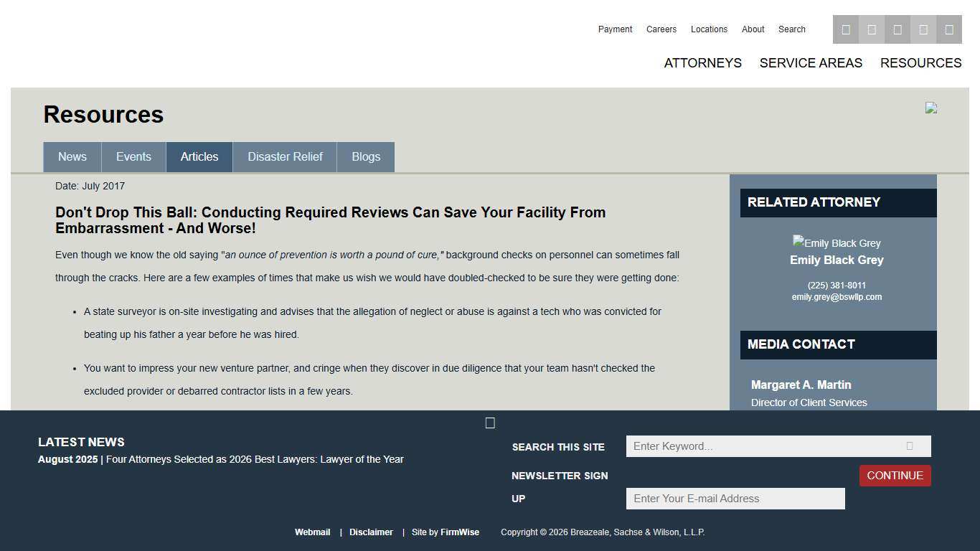Image resolution: width=980 pixels, height=551 pixels.
Task: Click the first social media icon in the header
Action: click(x=846, y=29)
